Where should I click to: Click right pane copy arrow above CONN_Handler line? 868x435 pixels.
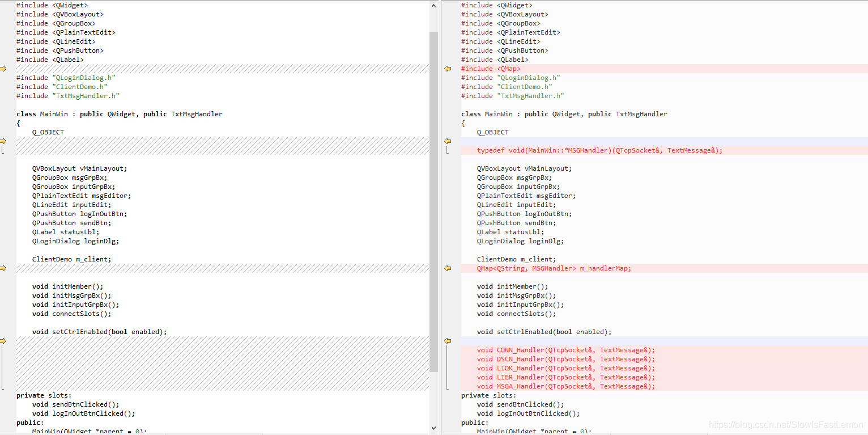[448, 341]
